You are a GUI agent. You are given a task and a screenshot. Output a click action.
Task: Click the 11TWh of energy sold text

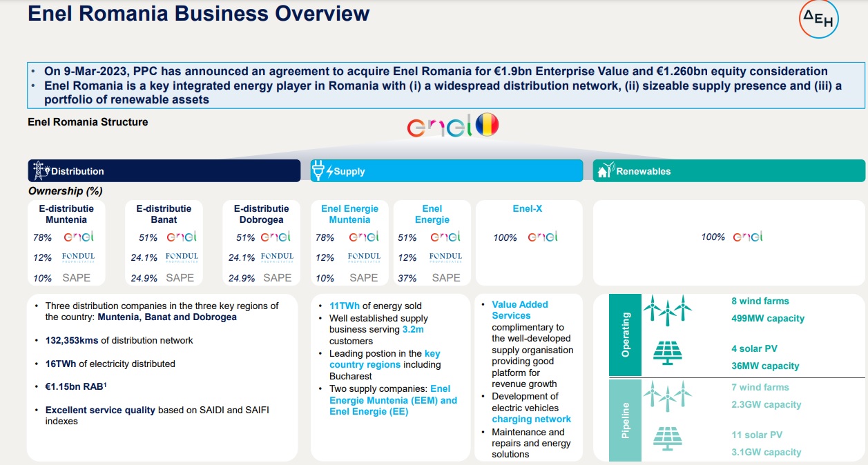point(376,306)
